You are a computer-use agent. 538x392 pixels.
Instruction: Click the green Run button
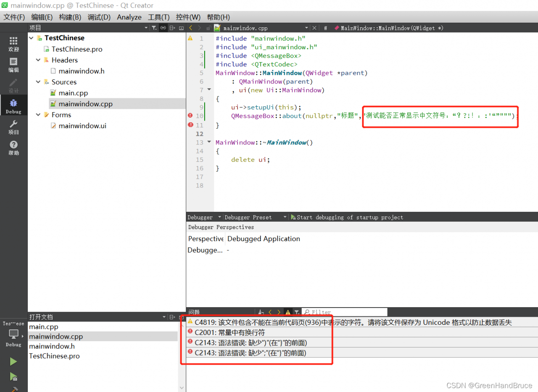pos(13,361)
